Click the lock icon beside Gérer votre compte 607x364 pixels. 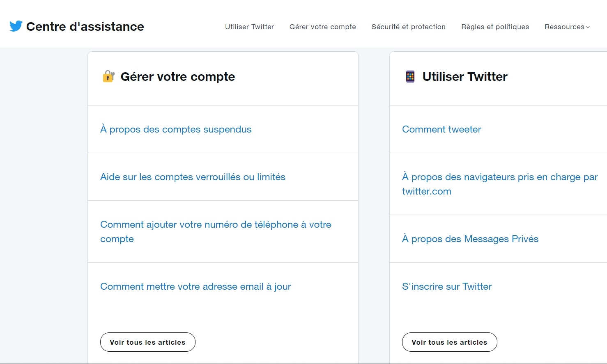(x=108, y=76)
